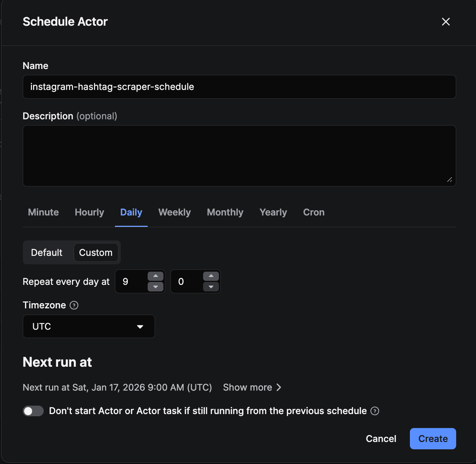The image size is (476, 464).
Task: Open the Timezone help tooltip icon
Action: (x=74, y=305)
